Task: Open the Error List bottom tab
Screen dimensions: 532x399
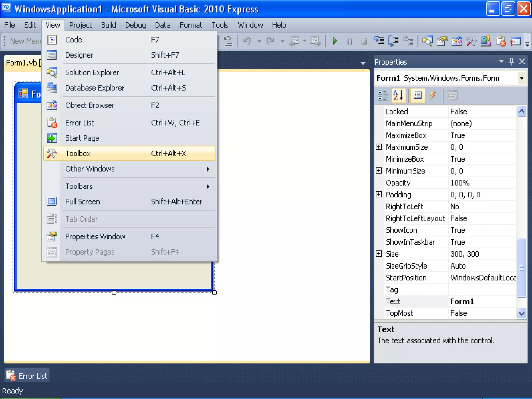Action: [27, 376]
